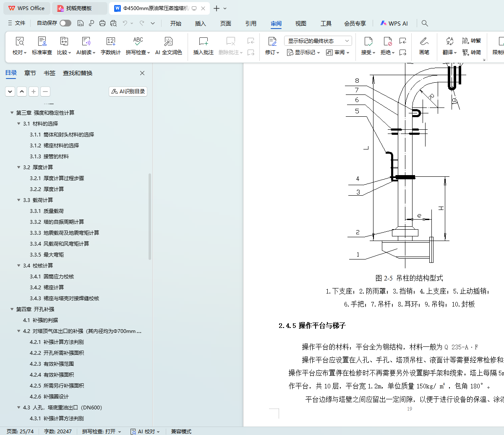Click the search magnifier in menu bar
This screenshot has height=435, width=504.
click(425, 24)
